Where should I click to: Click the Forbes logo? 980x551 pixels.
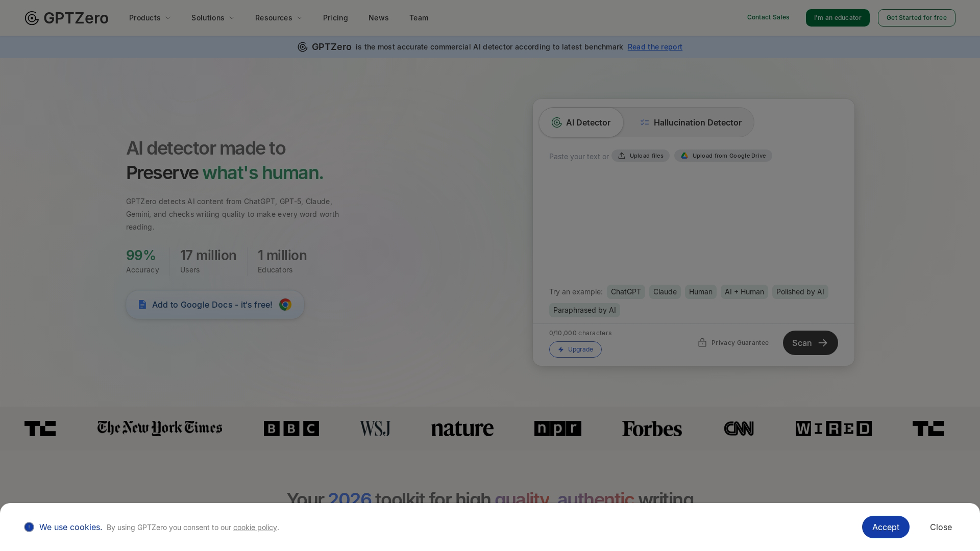[x=652, y=429]
